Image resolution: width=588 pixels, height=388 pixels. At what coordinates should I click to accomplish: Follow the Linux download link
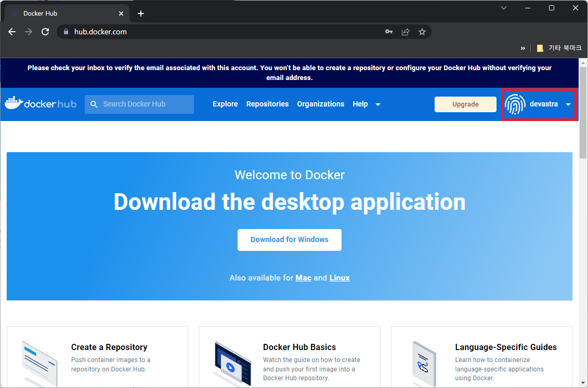pyautogui.click(x=339, y=278)
